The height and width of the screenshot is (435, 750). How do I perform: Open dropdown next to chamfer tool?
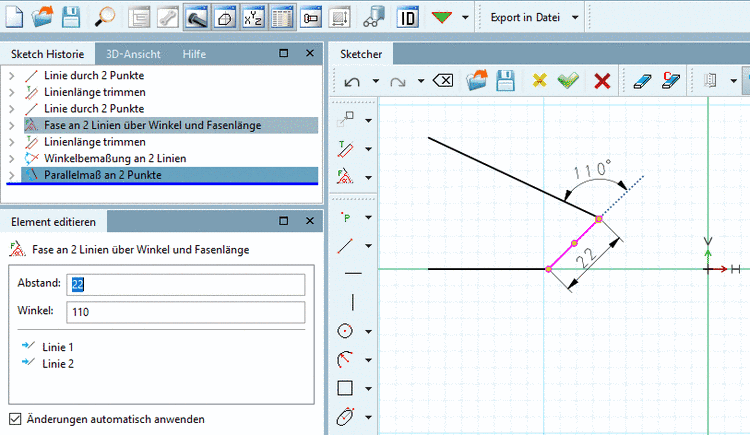coord(368,178)
